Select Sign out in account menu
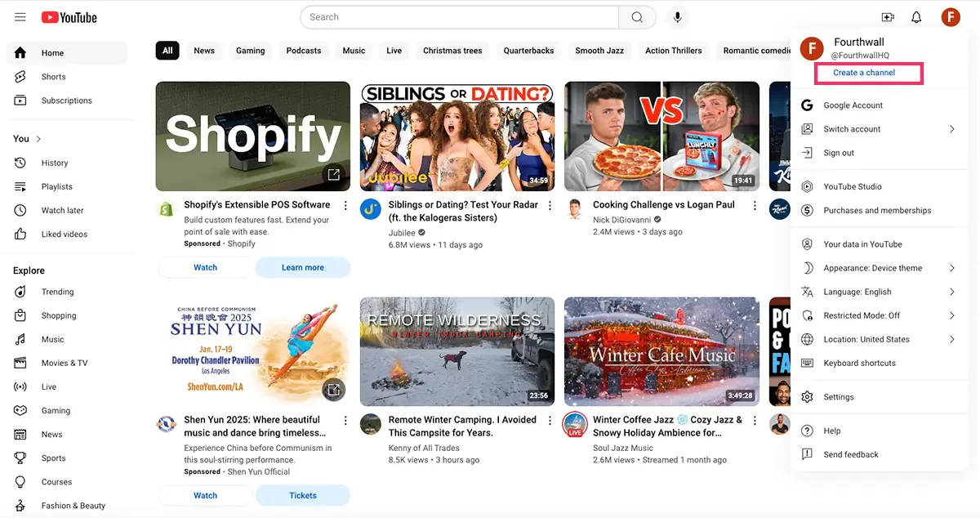The width and height of the screenshot is (980, 518). click(x=839, y=153)
